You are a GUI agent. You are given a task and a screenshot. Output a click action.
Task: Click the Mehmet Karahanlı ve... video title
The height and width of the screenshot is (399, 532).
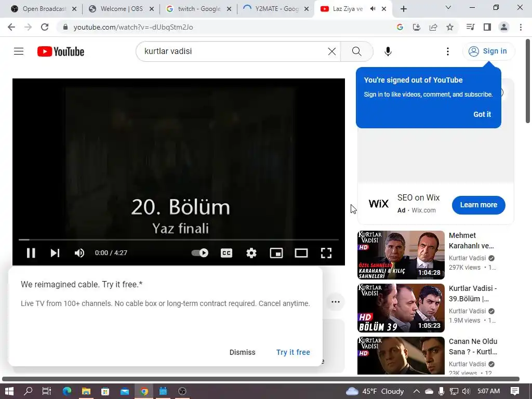pyautogui.click(x=471, y=241)
